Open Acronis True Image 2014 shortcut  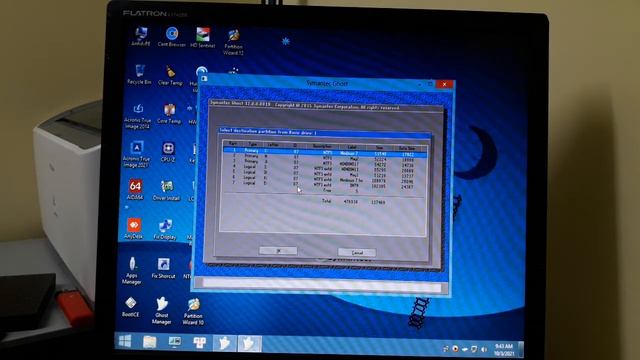[138, 116]
